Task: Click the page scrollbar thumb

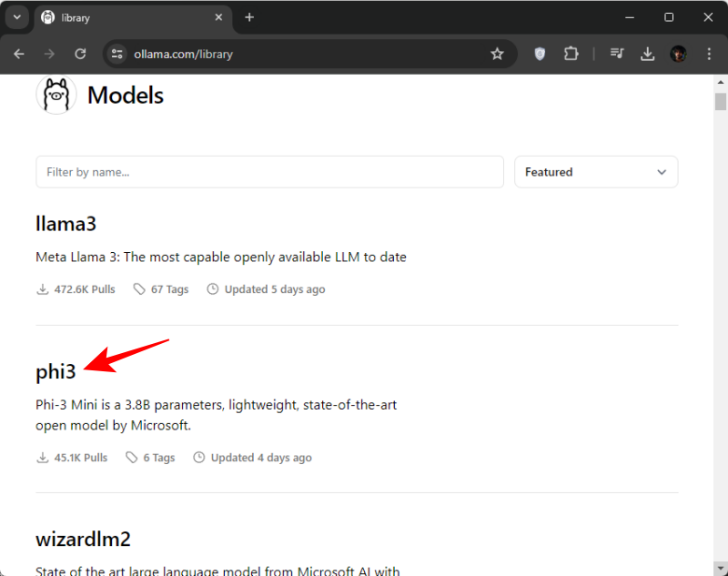Action: pyautogui.click(x=720, y=102)
